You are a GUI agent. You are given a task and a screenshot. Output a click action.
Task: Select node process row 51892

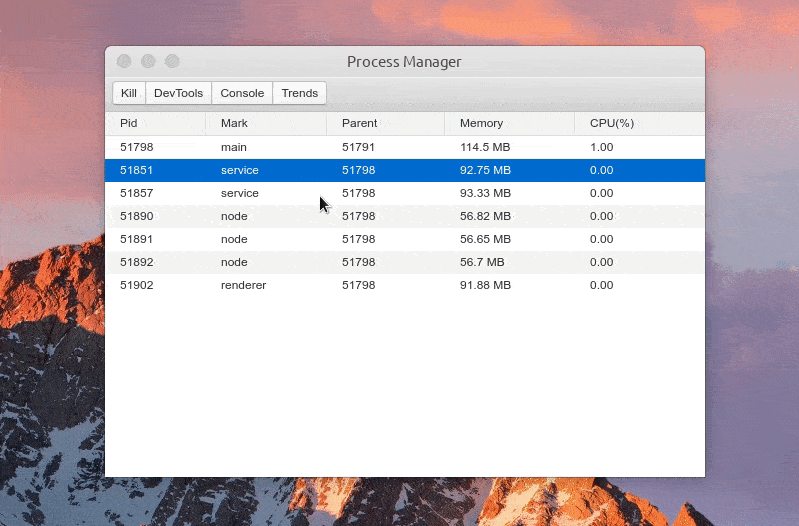click(405, 262)
